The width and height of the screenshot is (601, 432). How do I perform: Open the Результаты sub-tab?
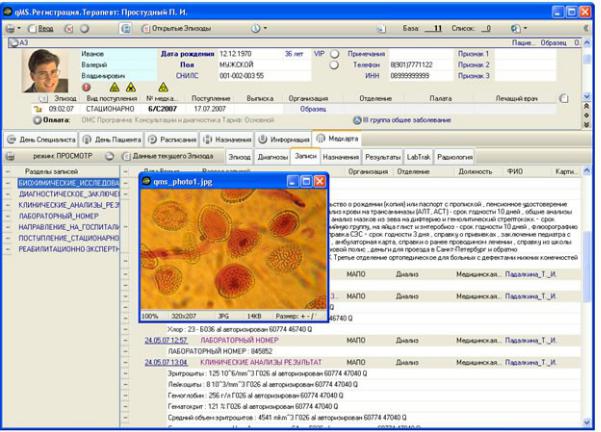point(383,157)
